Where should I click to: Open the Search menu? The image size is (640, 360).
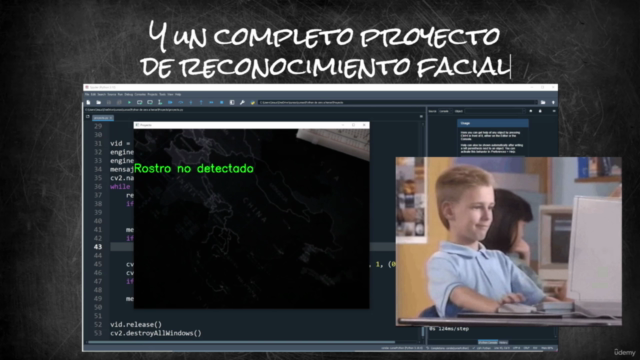(x=102, y=94)
